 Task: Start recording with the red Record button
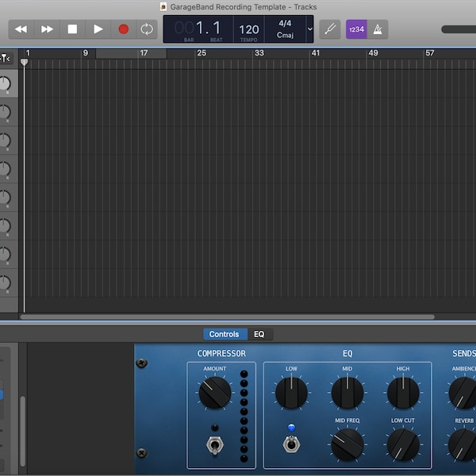pyautogui.click(x=123, y=29)
